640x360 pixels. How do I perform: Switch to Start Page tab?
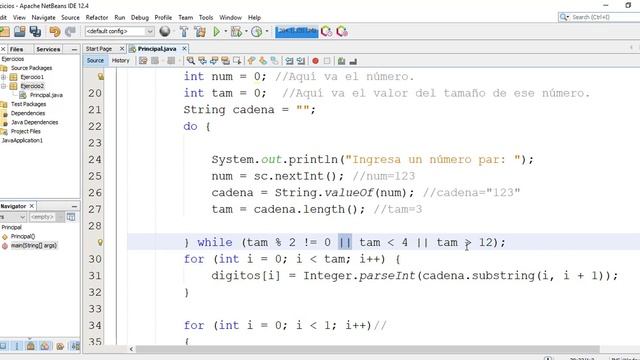click(99, 49)
